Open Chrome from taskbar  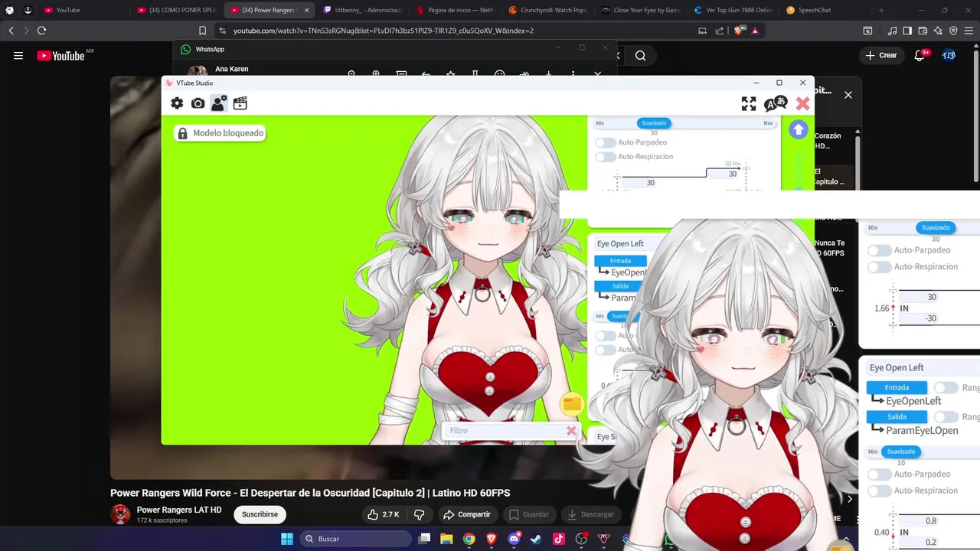coord(469,539)
